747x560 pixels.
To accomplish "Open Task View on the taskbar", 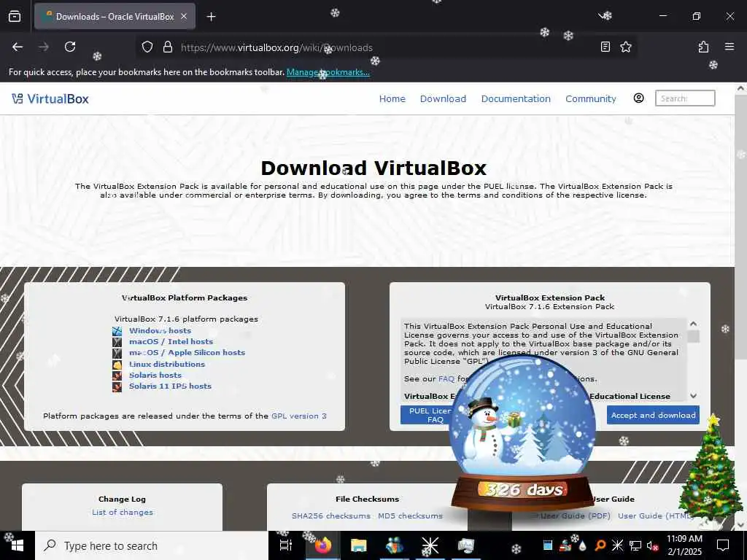I will pos(285,545).
